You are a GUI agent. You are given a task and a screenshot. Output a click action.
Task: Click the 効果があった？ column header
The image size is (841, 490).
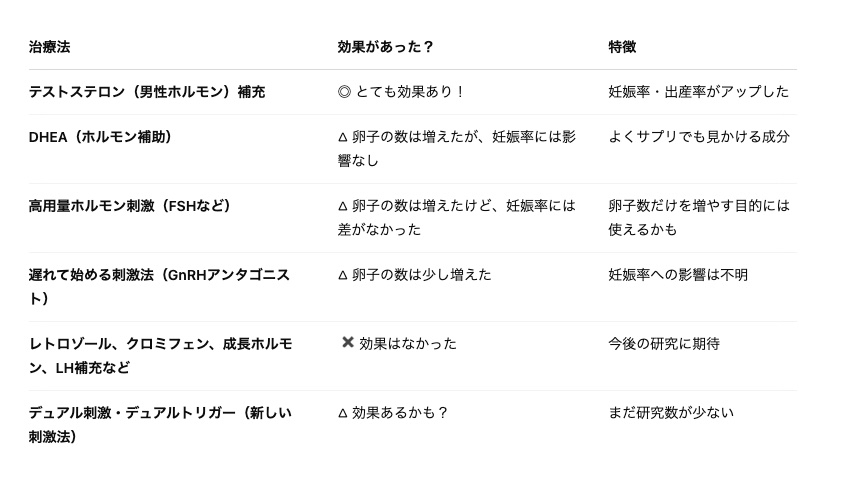coord(386,47)
